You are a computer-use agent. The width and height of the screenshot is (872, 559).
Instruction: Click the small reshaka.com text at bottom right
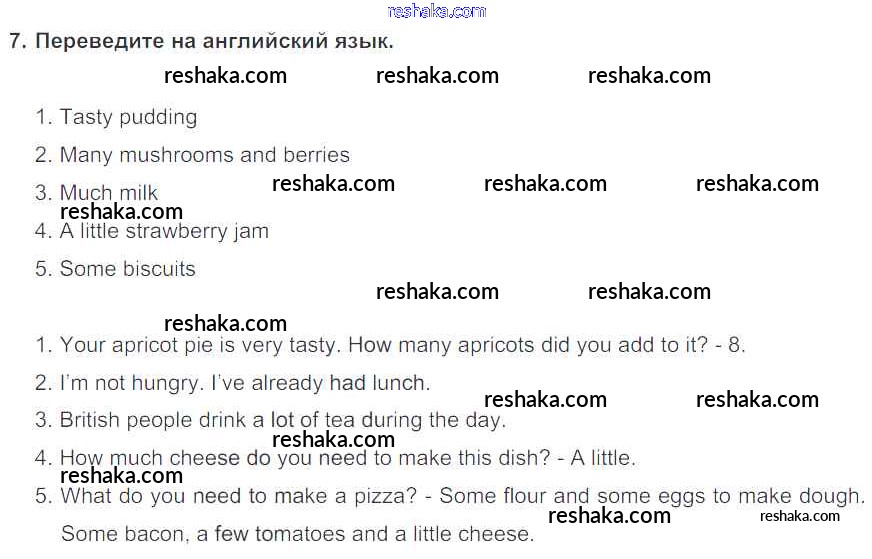pyautogui.click(x=800, y=516)
